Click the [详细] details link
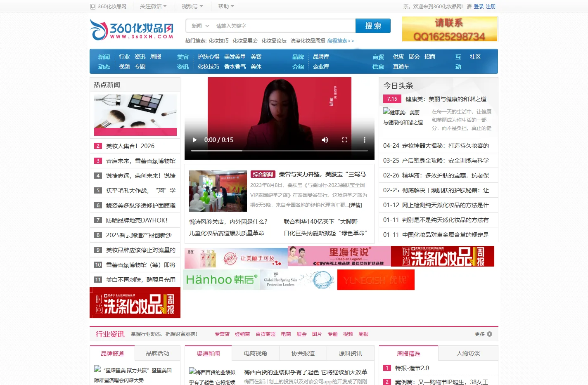588x385 pixels. pos(356,205)
